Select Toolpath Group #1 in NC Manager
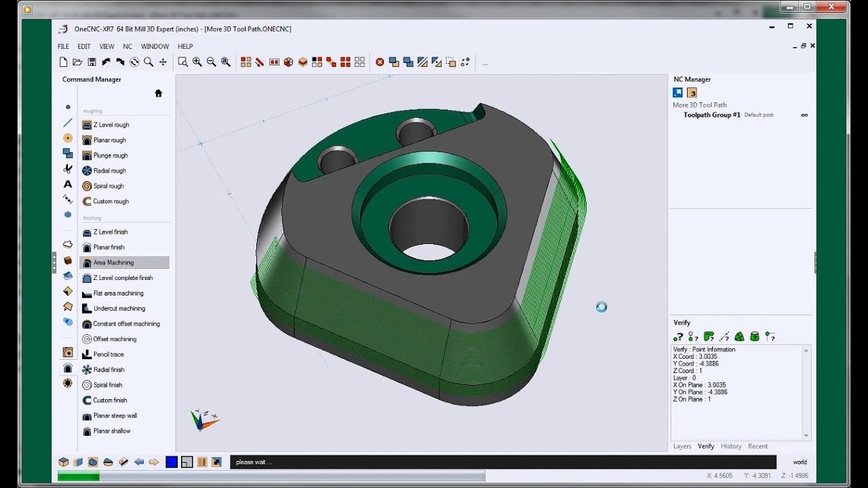 (712, 115)
